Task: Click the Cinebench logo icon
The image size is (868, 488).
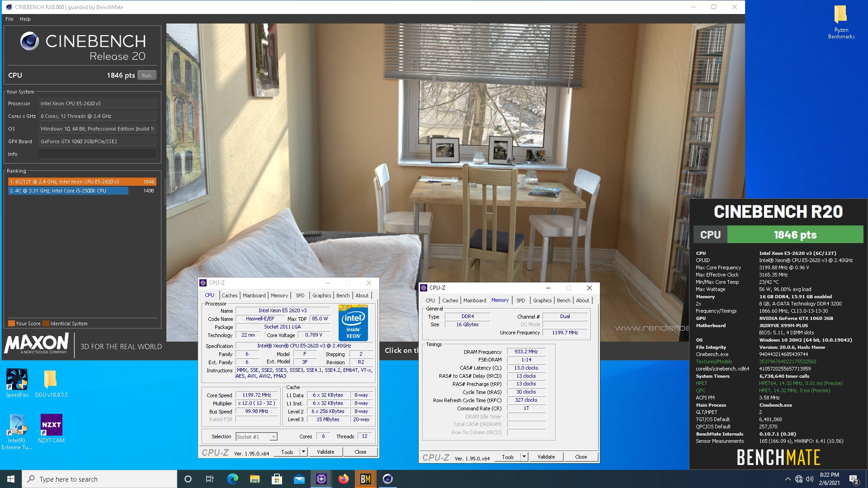Action: [x=29, y=41]
